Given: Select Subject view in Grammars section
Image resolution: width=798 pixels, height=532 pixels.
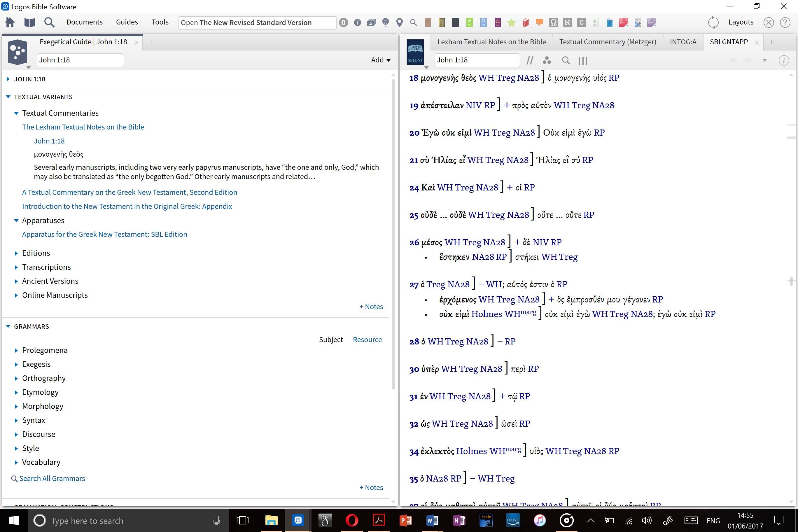Looking at the screenshot, I should 330,339.
